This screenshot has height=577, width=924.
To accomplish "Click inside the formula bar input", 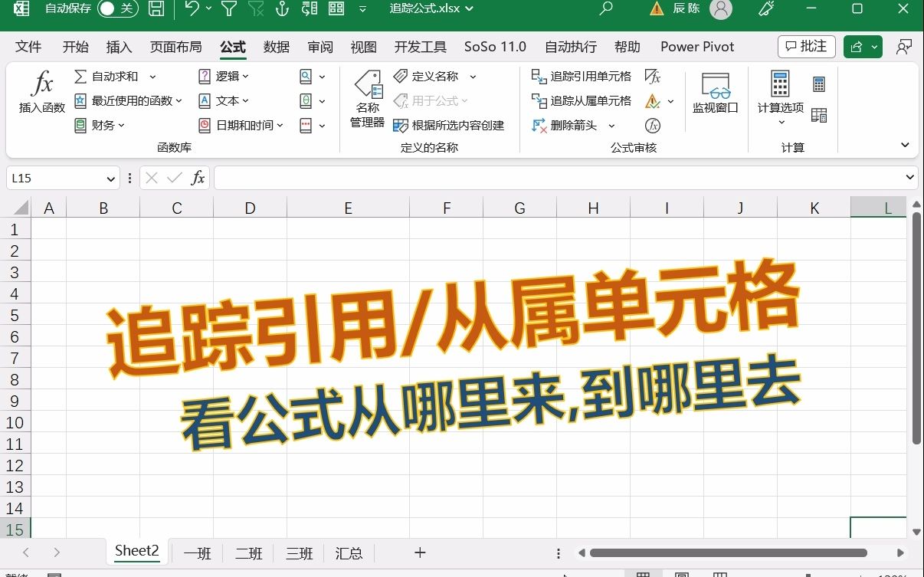I will (x=558, y=178).
